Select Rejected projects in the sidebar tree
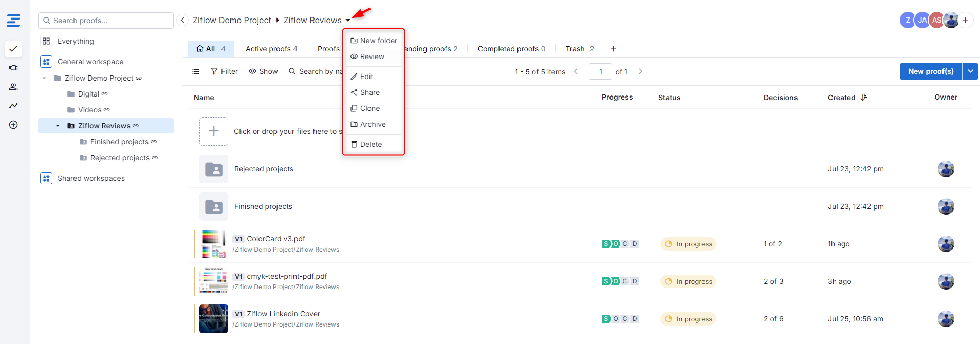980x344 pixels. tap(119, 158)
